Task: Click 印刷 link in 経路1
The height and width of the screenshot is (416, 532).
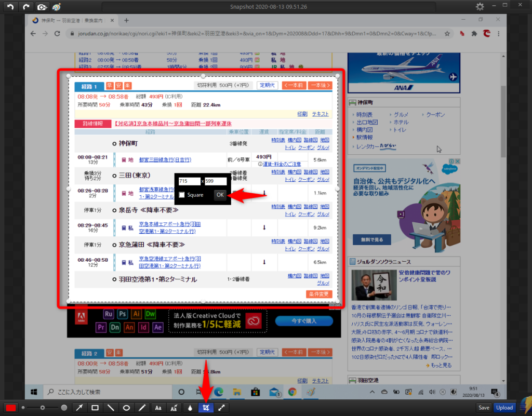Action: [302, 114]
